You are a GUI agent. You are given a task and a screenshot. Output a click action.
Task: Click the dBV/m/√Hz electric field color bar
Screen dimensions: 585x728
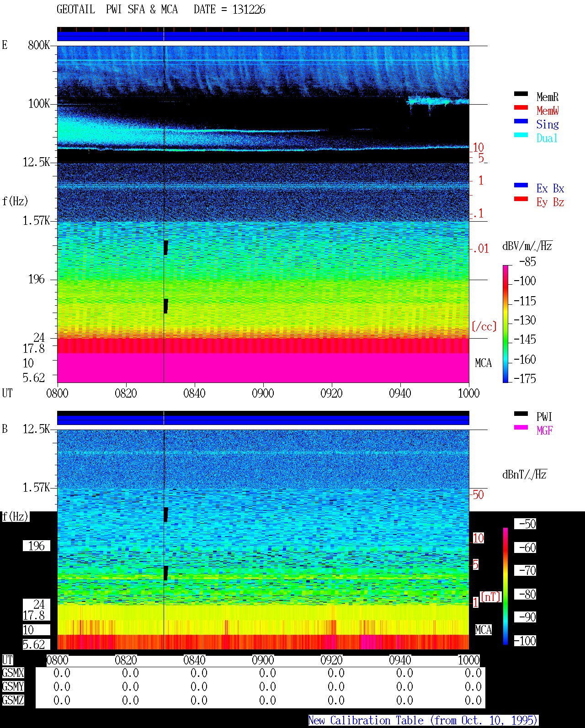(x=505, y=324)
